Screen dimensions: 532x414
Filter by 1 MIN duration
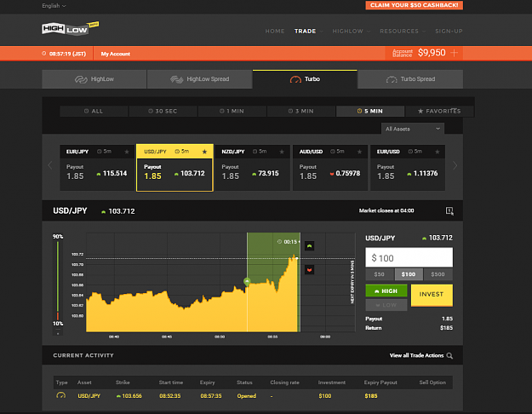click(232, 111)
